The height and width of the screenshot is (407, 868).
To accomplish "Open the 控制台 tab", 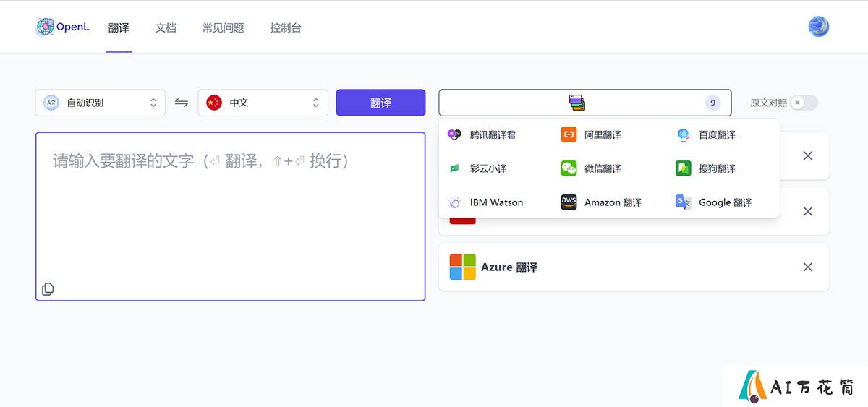I will (x=286, y=27).
